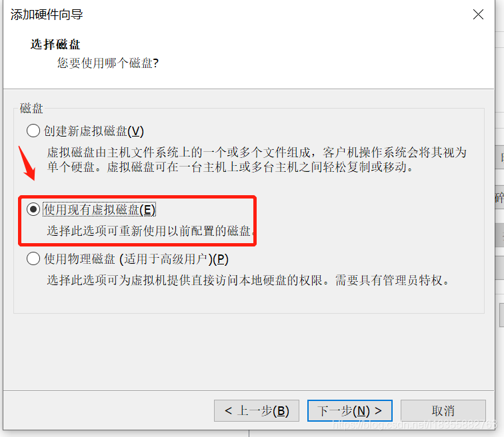Click the blog.csdn.net watermark link
This screenshot has height=437, width=504.
coord(415,424)
